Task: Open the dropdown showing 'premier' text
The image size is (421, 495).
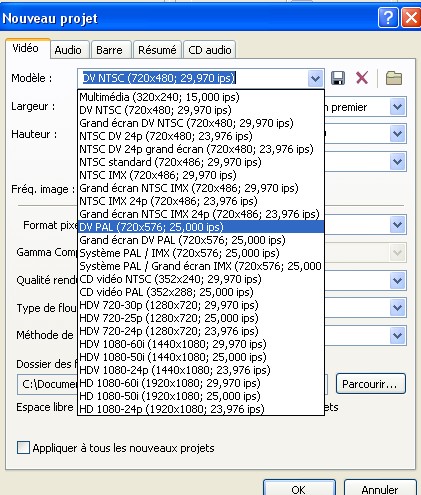Action: point(397,107)
